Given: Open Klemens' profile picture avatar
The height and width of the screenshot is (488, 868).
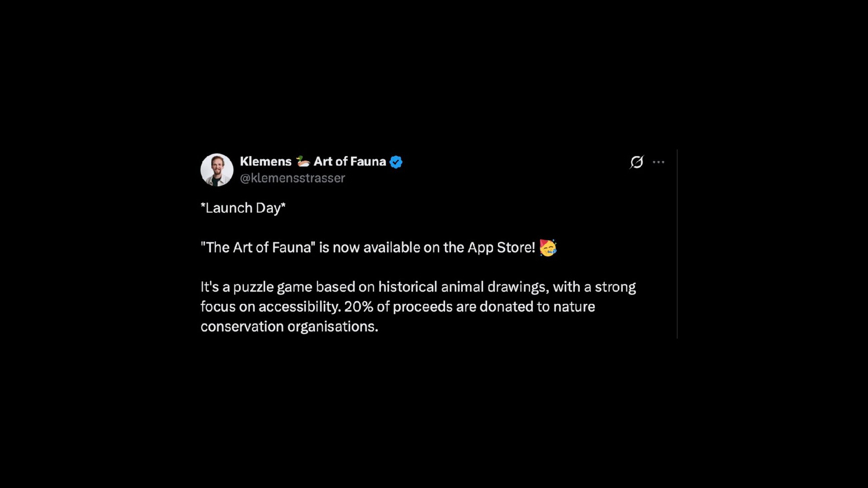Looking at the screenshot, I should (217, 170).
